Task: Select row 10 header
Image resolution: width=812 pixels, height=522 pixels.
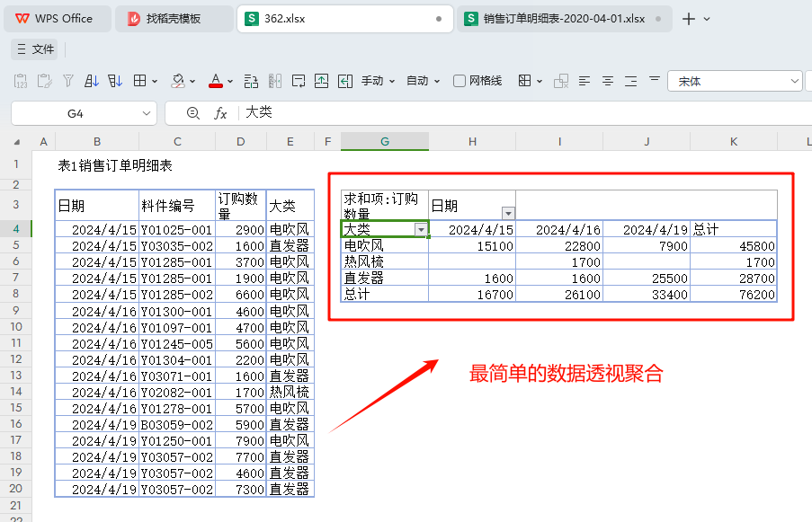Action: click(x=16, y=326)
